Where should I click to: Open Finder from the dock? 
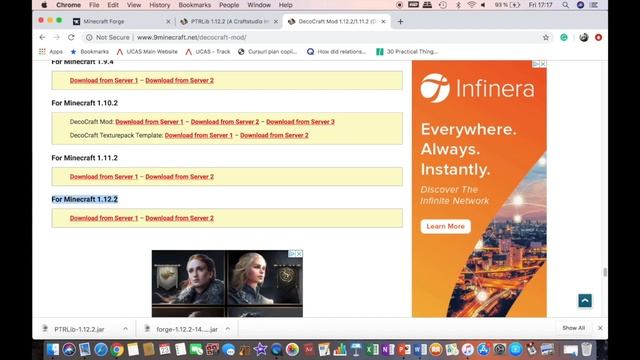(53, 349)
